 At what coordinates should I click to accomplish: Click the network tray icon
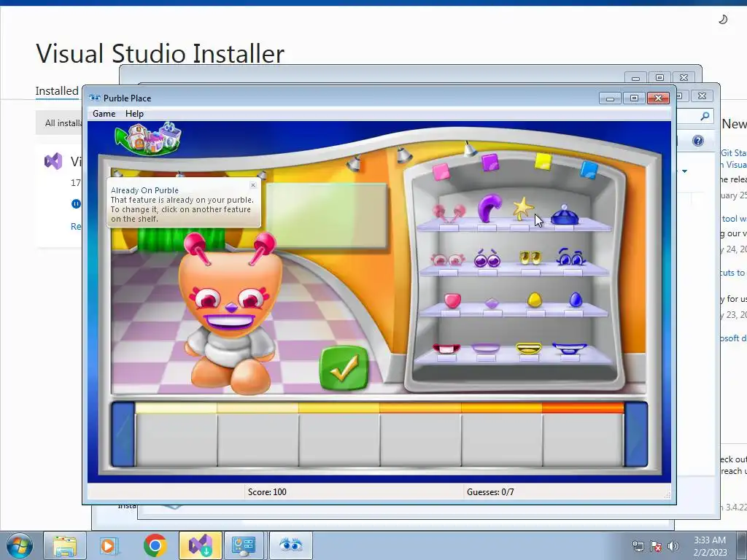tap(638, 546)
